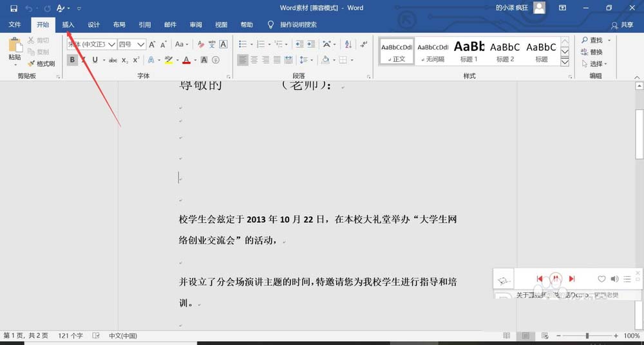The width and height of the screenshot is (644, 345).
Task: Skip to previous track in music player
Action: (540, 279)
